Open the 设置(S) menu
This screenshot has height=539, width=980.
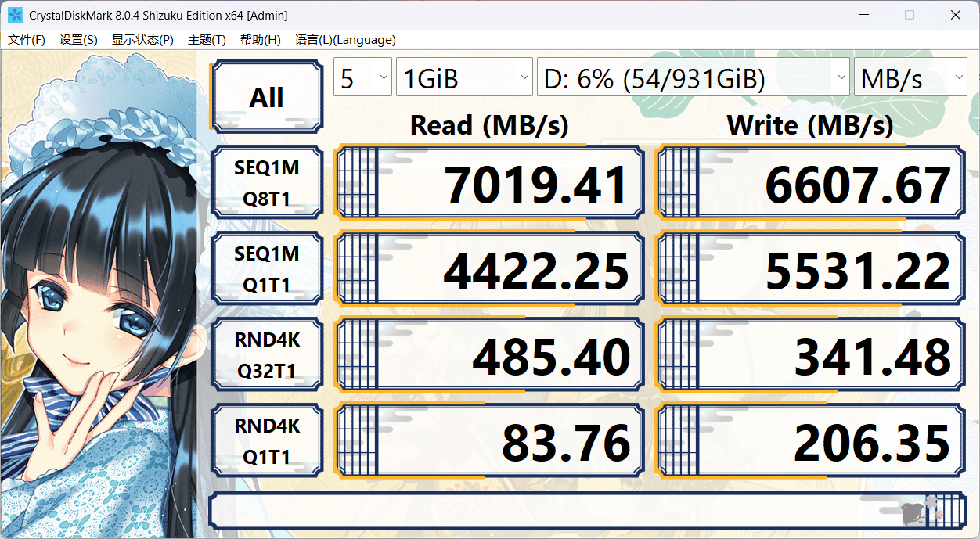[78, 40]
